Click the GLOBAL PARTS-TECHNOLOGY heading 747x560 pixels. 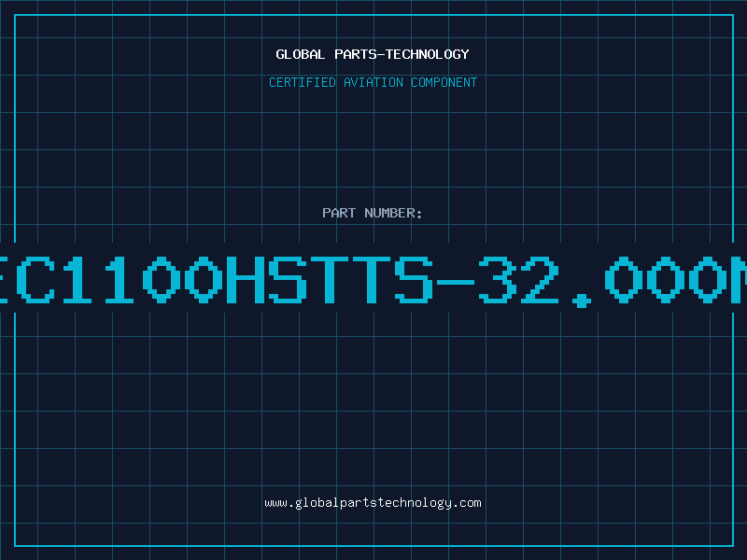(x=373, y=54)
